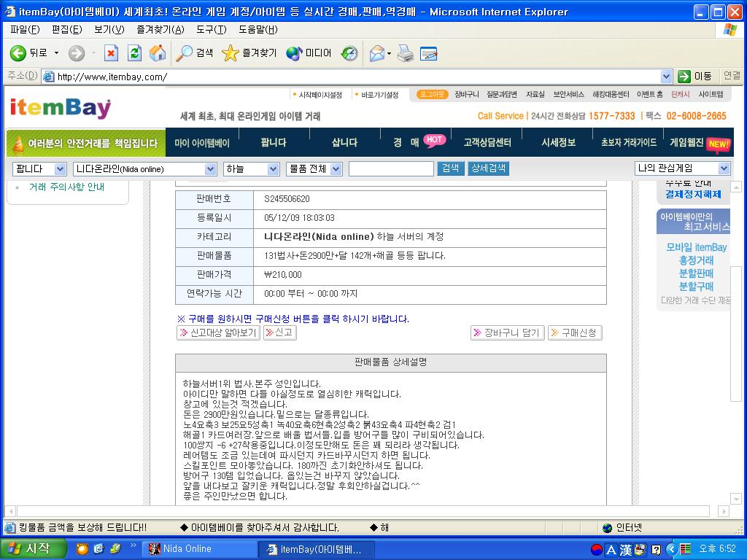Click the 상세검색 button
747x560 pixels.
click(x=488, y=168)
